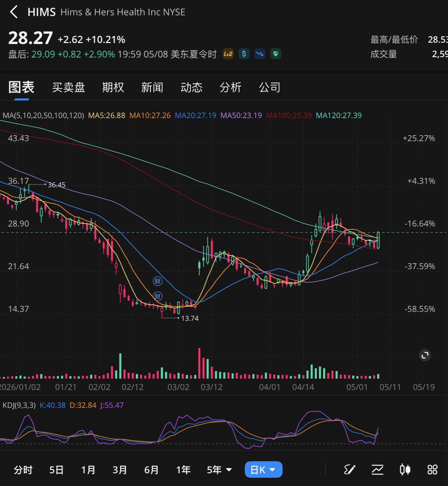Open the 公司 tab
Image resolution: width=448 pixels, height=486 pixels.
(270, 87)
